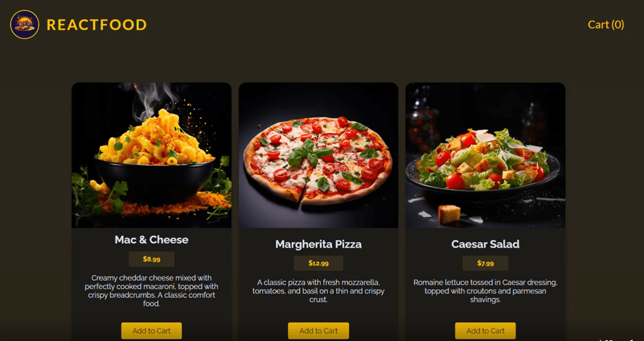
Task: Click the Caesar Salad heading
Action: click(485, 244)
